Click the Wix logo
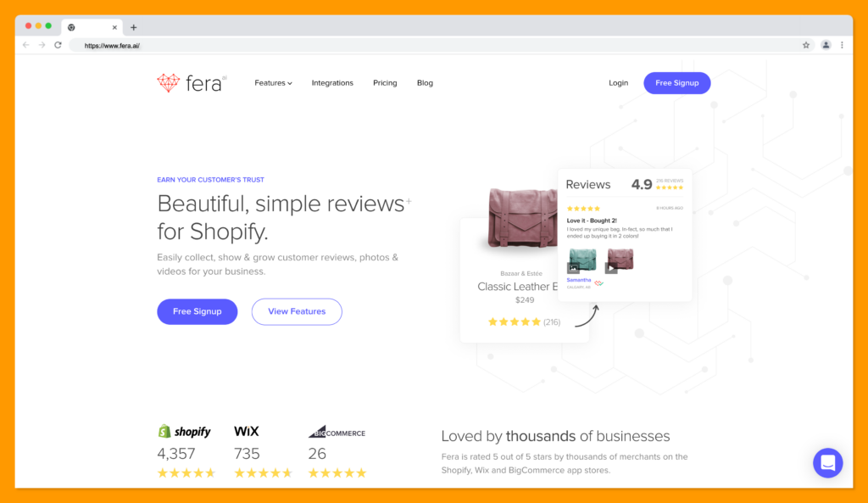The height and width of the screenshot is (503, 868). coord(247,431)
